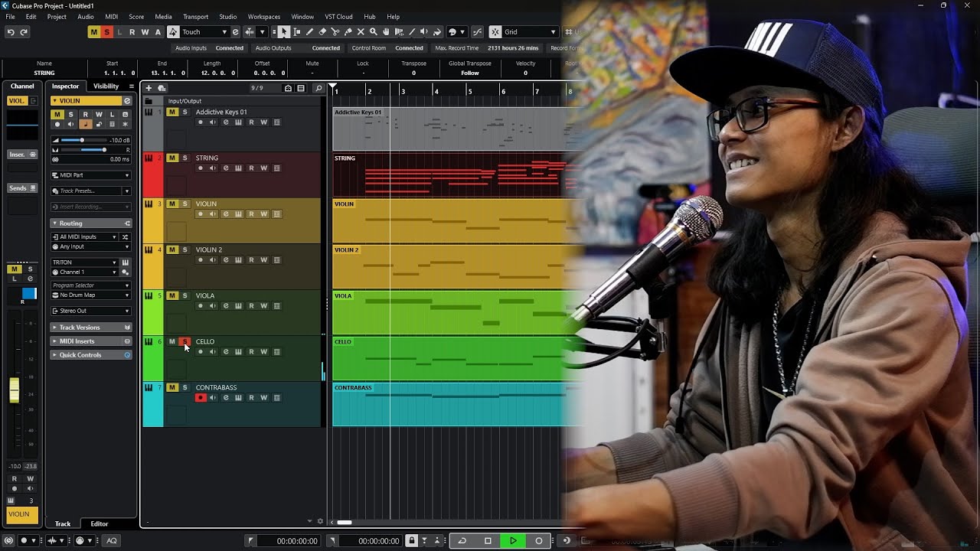The width and height of the screenshot is (980, 551).
Task: Open the No Drum Map dropdown
Action: 91,295
